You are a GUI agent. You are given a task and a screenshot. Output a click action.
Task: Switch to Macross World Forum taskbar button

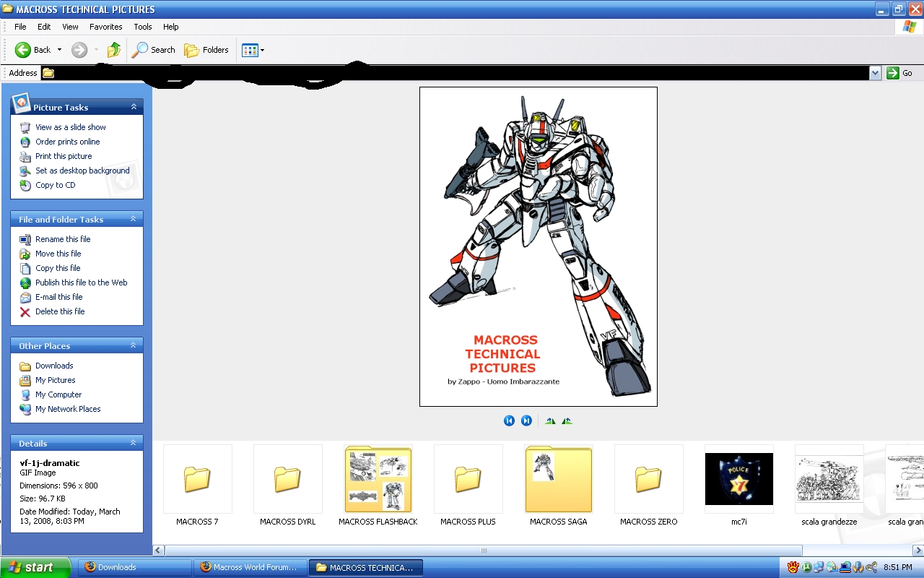[x=250, y=567]
